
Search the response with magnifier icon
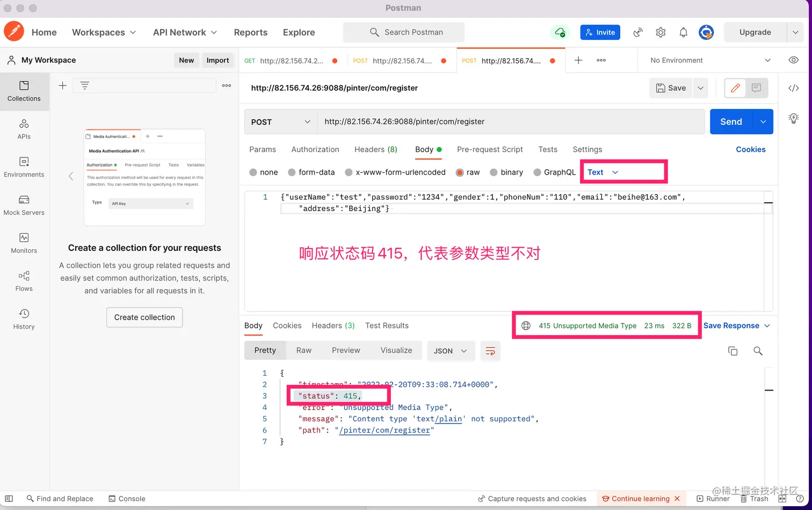(758, 351)
